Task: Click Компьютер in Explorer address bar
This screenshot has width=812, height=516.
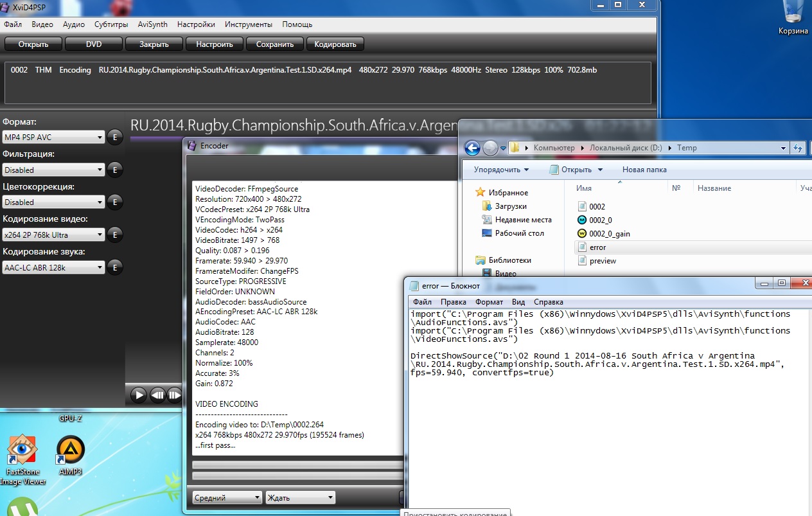Action: pyautogui.click(x=554, y=148)
